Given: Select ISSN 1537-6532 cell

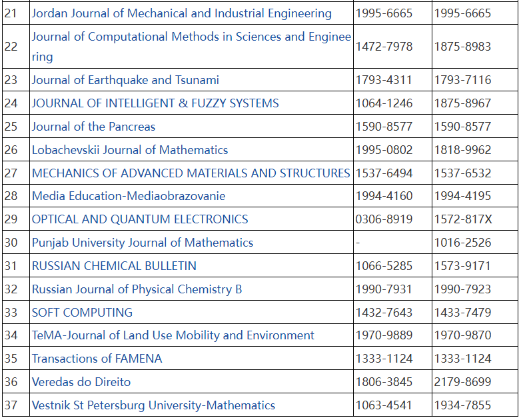Looking at the screenshot, I should point(475,173).
